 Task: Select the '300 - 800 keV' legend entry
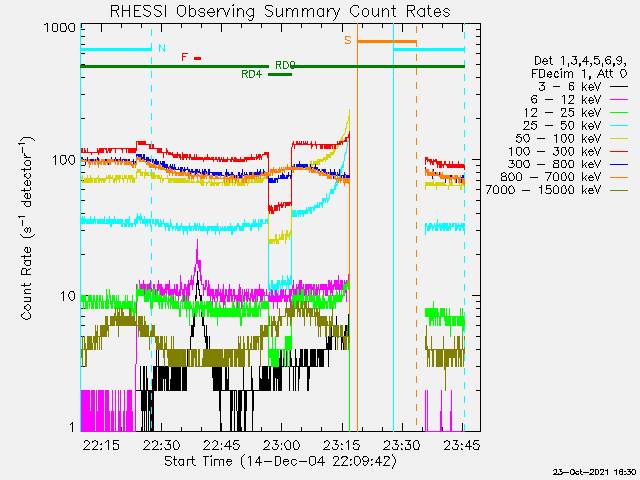[568, 164]
